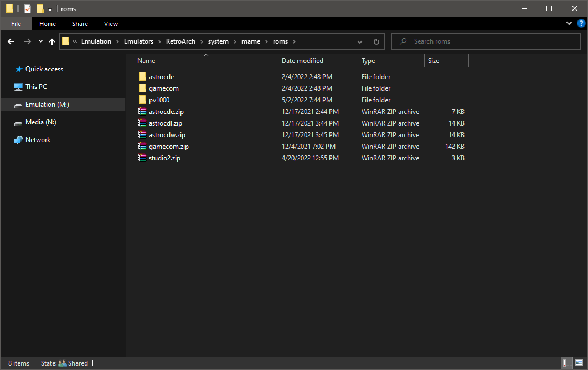Click the 5/2/2022 7:44 PM date
The height and width of the screenshot is (370, 588).
[307, 100]
